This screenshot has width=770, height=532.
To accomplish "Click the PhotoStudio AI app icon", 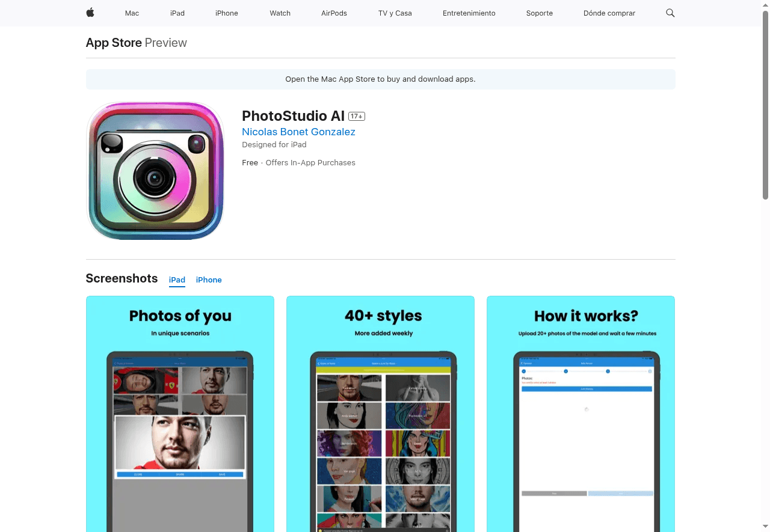I will tap(155, 171).
